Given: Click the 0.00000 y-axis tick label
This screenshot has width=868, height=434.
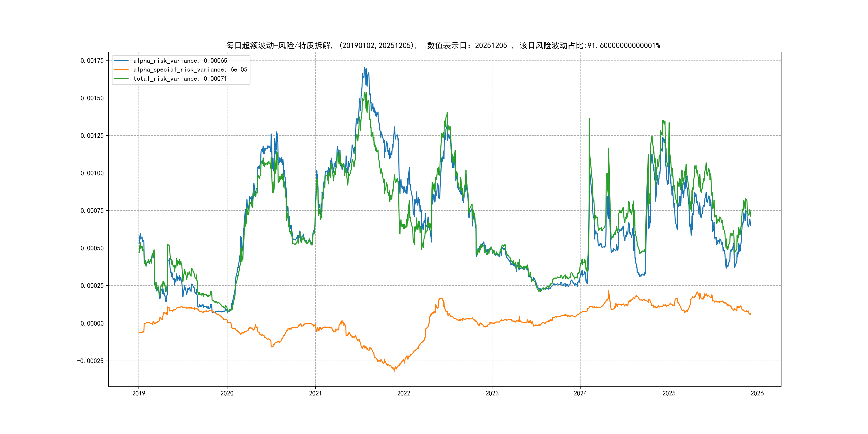Looking at the screenshot, I should 92,323.
